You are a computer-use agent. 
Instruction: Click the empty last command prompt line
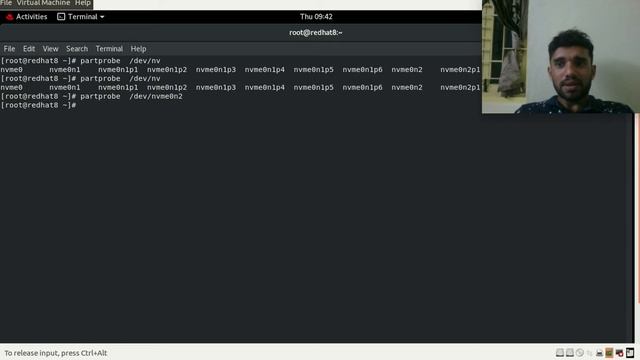tap(38, 105)
